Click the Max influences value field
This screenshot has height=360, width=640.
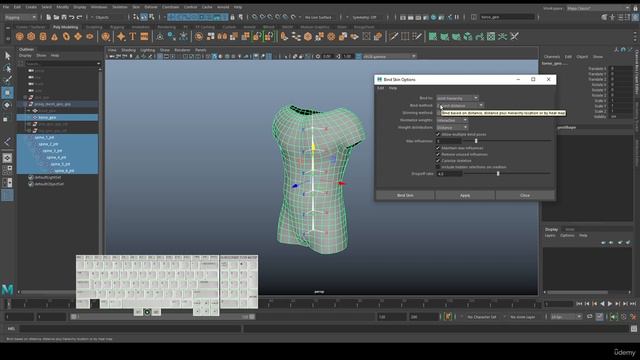(x=449, y=141)
